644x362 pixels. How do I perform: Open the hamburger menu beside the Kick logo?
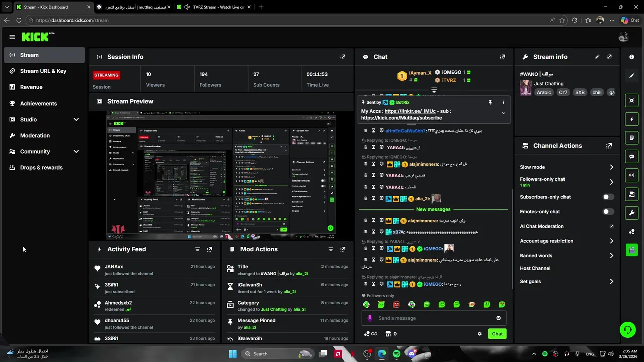12,37
